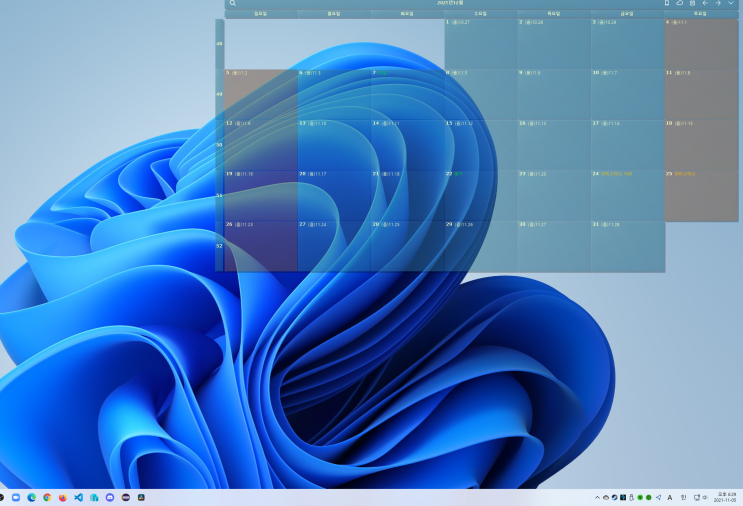743x506 pixels.
Task: Open the dark square colorful-logo taskbar app
Action: point(141,497)
